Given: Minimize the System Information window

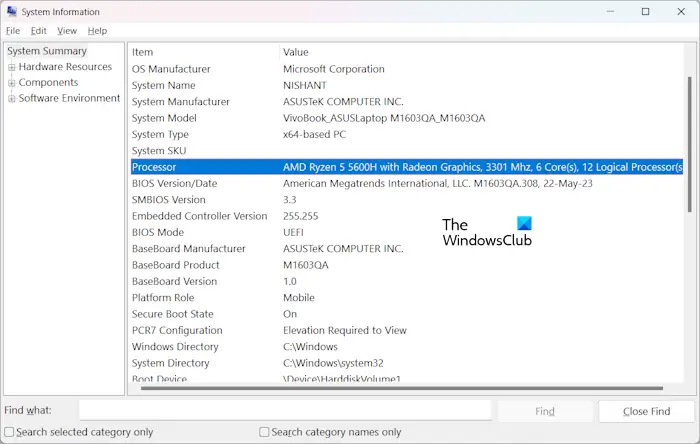Looking at the screenshot, I should (x=610, y=12).
